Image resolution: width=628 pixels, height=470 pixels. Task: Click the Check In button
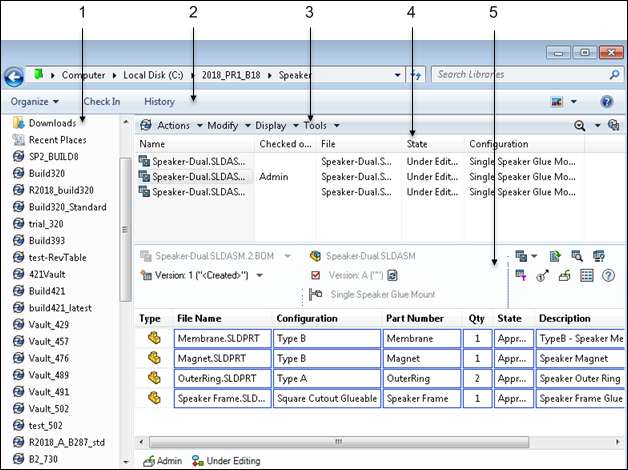[x=102, y=101]
